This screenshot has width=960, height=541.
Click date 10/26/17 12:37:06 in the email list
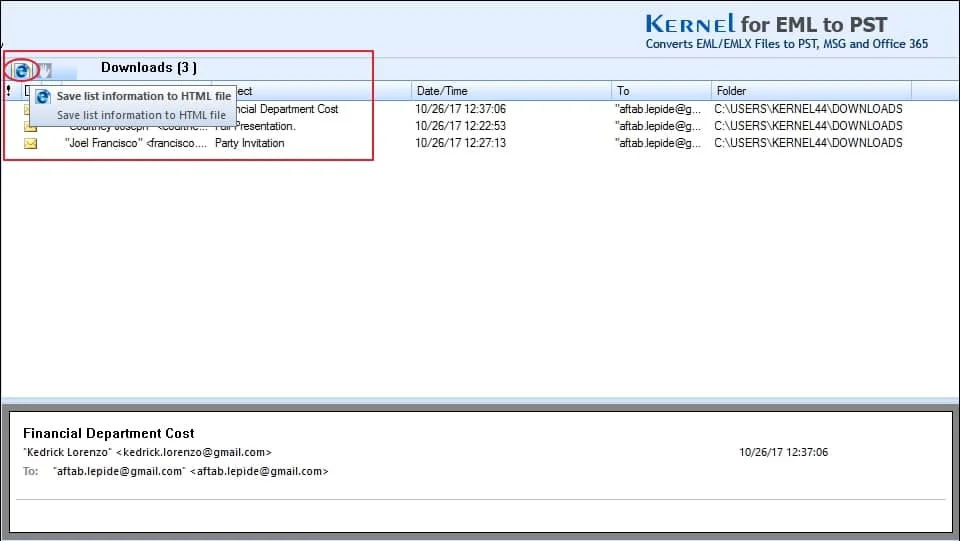(460, 109)
